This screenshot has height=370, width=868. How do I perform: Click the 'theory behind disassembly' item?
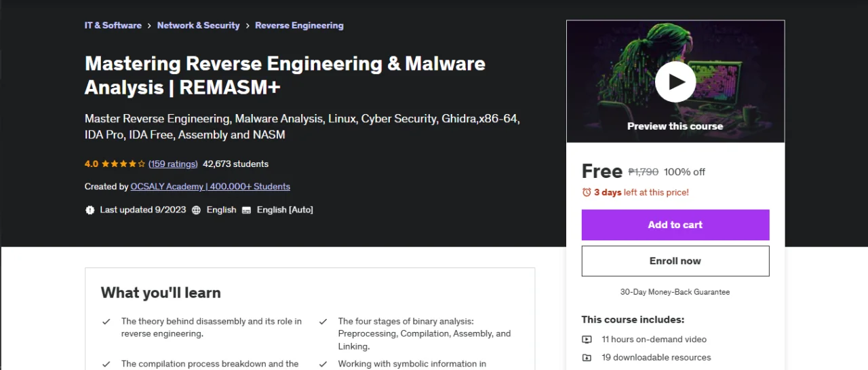tap(212, 327)
